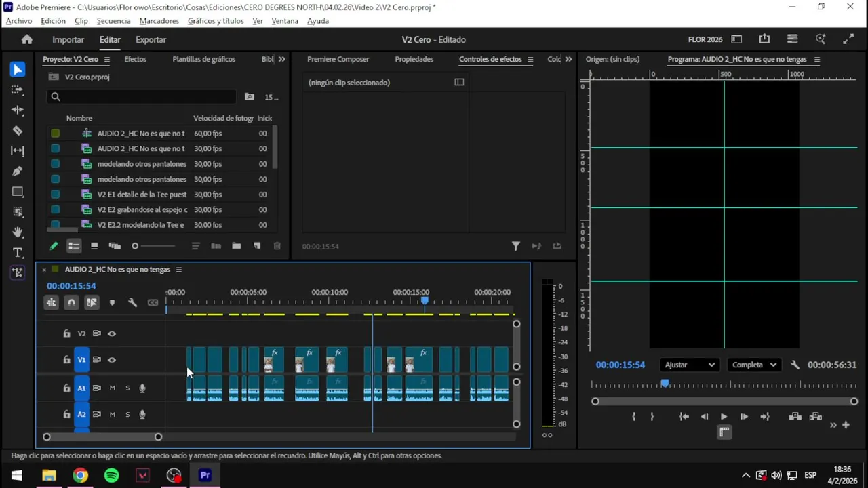The height and width of the screenshot is (488, 868).
Task: Click the Lift button in Program monitor
Action: (795, 417)
